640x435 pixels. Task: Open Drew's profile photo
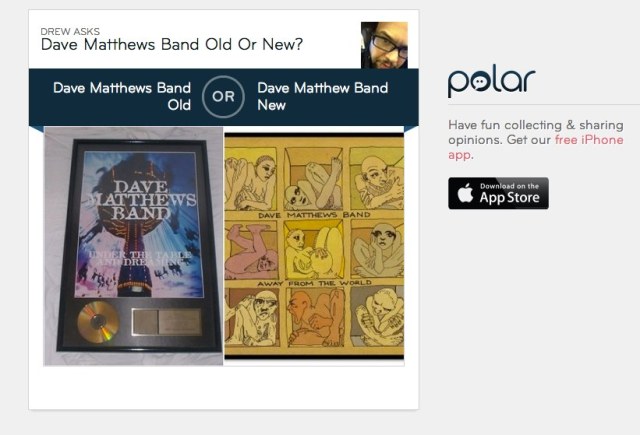point(384,45)
